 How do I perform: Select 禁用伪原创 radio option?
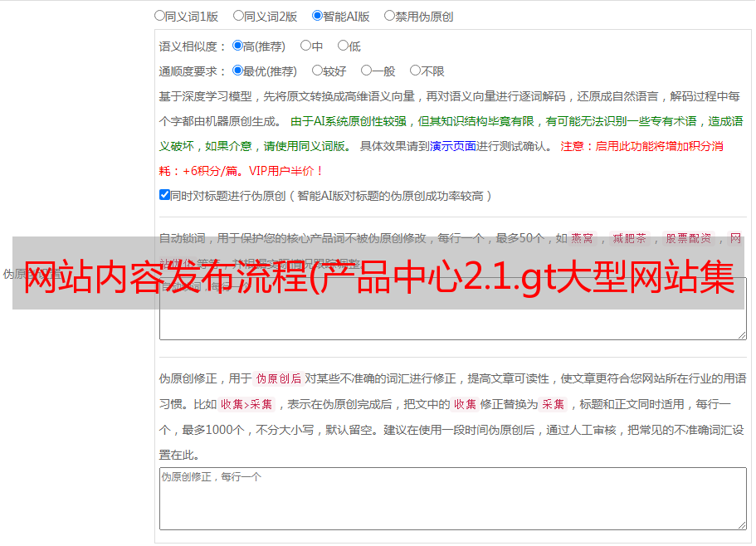pyautogui.click(x=389, y=16)
